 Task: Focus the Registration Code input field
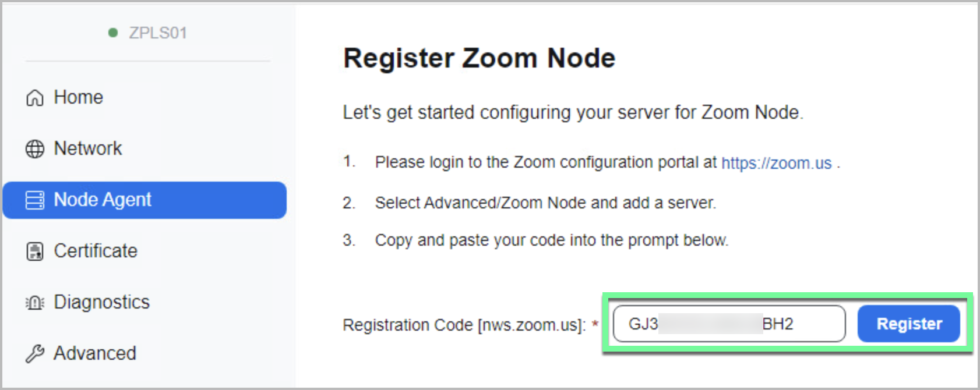(x=728, y=324)
